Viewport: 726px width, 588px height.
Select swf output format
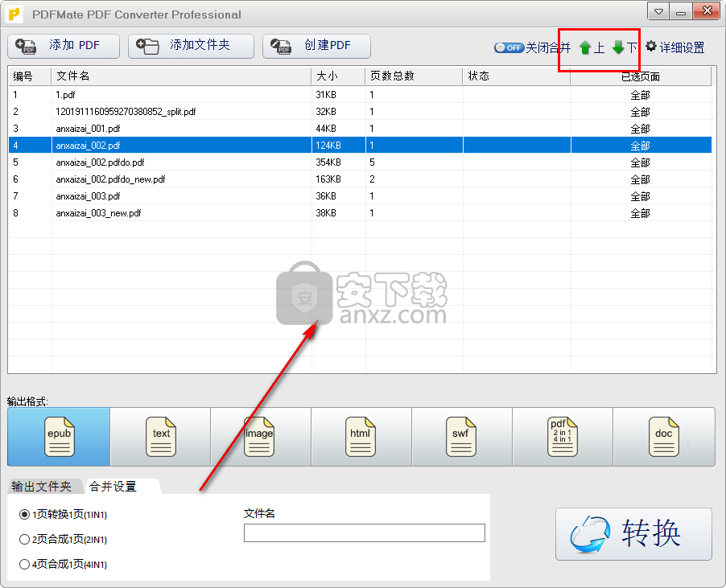[462, 436]
